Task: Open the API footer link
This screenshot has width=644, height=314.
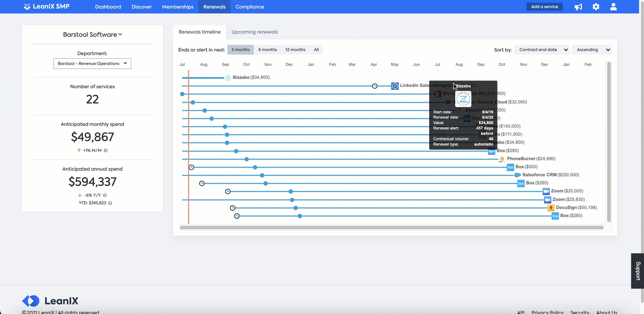Action: pyautogui.click(x=521, y=312)
